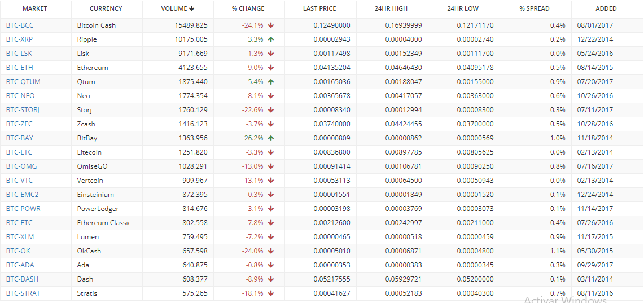
Task: Open the BTC-VTC market link
Action: point(19,180)
